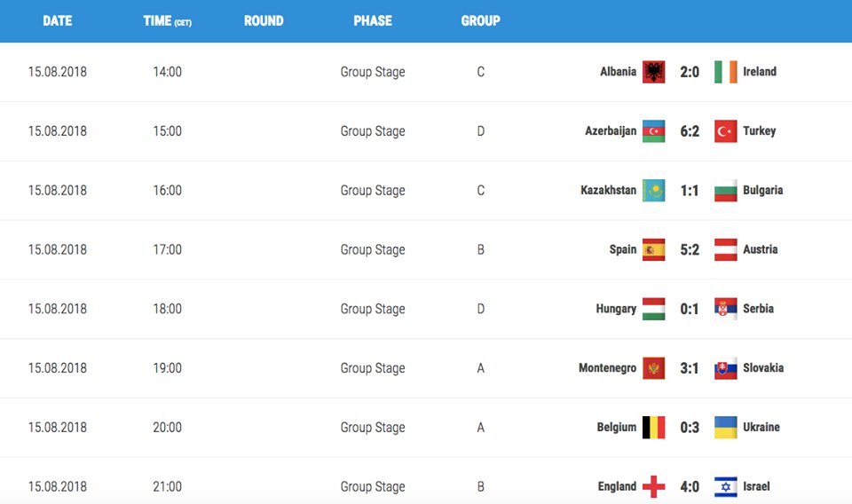Click the England flag icon
Image resolution: width=852 pixels, height=504 pixels.
pyautogui.click(x=654, y=486)
